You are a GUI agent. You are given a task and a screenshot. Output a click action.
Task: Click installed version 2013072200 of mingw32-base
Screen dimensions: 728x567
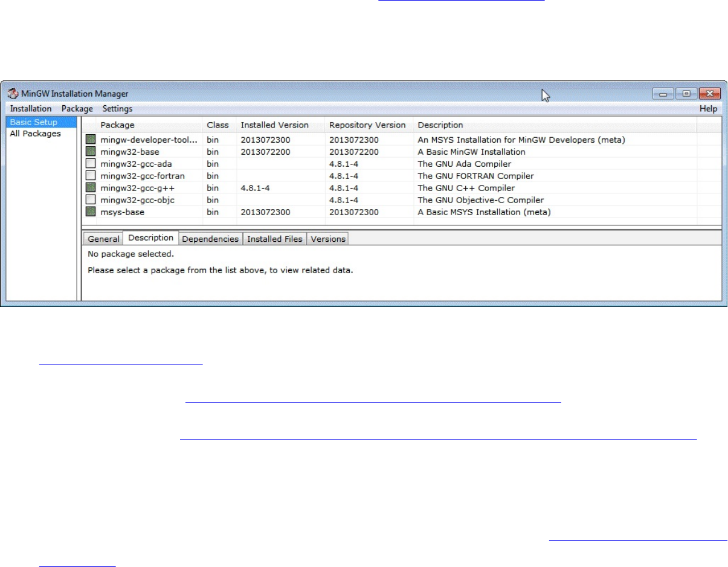pyautogui.click(x=265, y=152)
